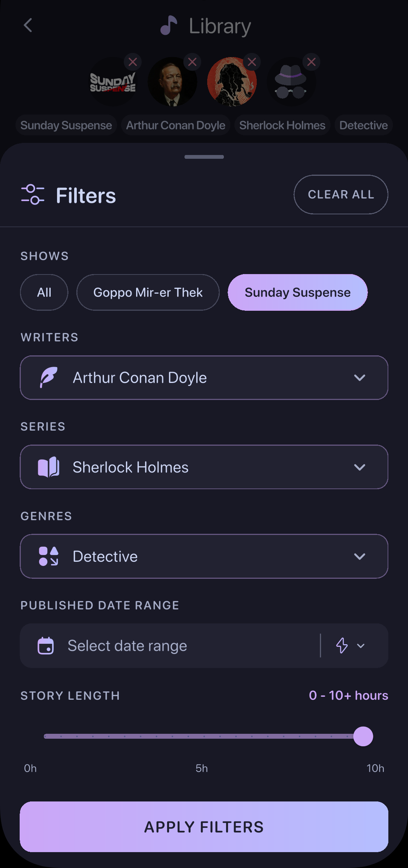Image resolution: width=408 pixels, height=868 pixels.
Task: Expand the Sherlock Holmes series dropdown
Action: (x=204, y=467)
